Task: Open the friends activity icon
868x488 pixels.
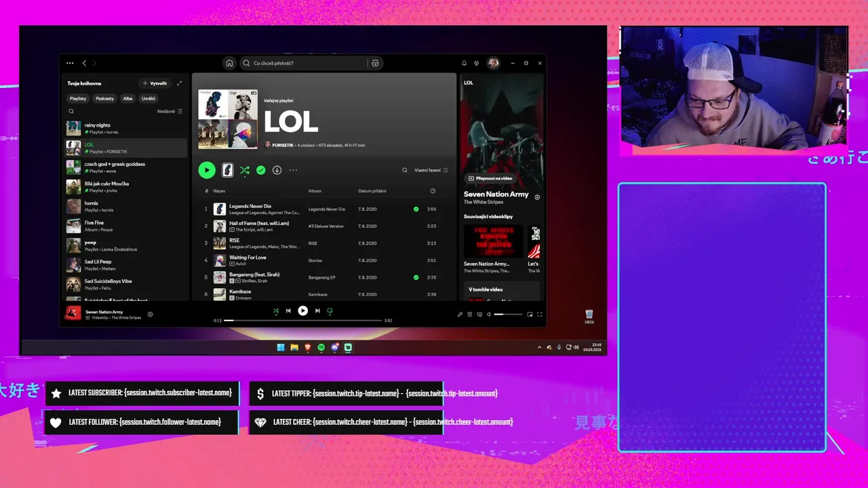Action: point(477,63)
